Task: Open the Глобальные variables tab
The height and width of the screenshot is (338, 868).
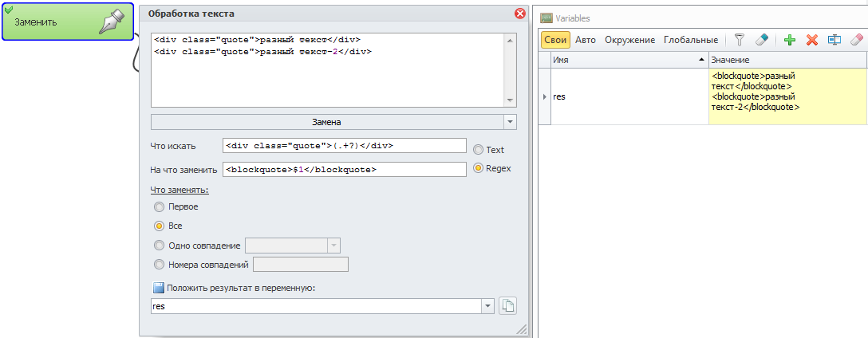Action: (691, 40)
